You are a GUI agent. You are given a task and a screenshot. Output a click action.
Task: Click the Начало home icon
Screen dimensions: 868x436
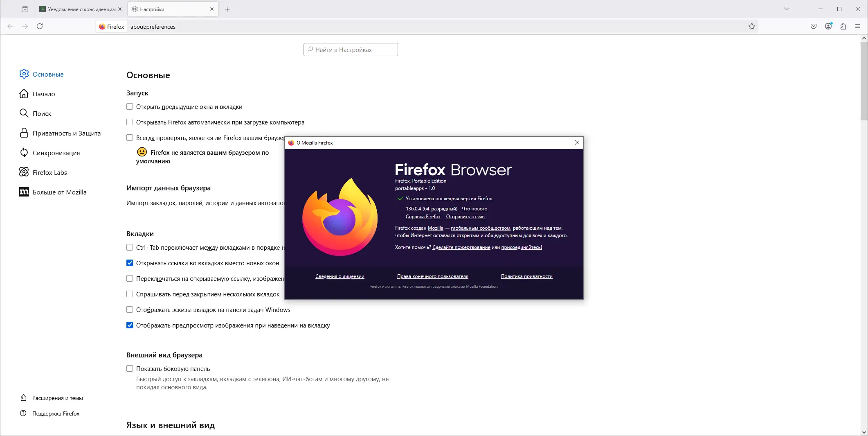point(24,94)
